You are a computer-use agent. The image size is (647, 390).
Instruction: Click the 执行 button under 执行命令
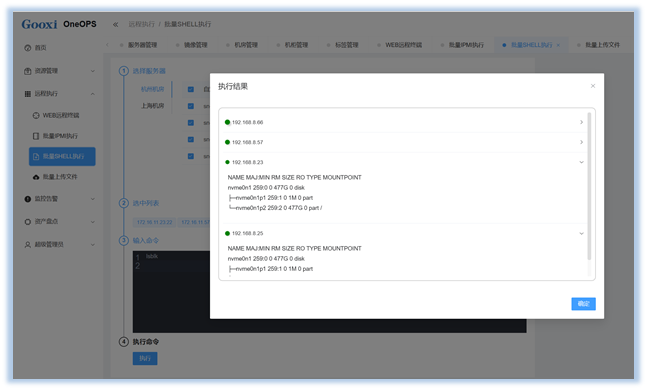(145, 358)
